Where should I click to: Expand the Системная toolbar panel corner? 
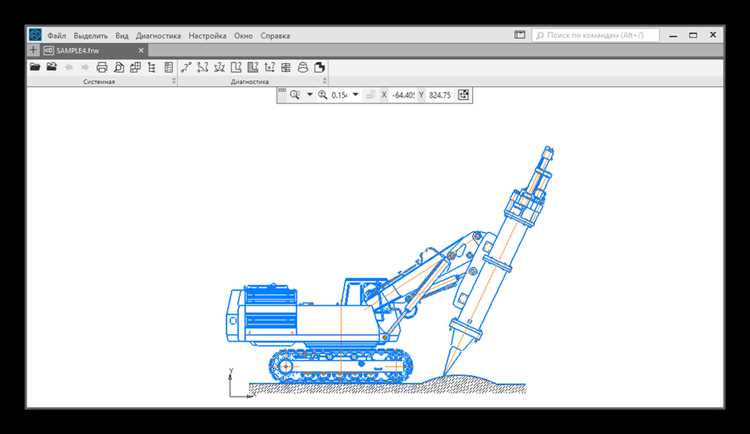[x=173, y=82]
